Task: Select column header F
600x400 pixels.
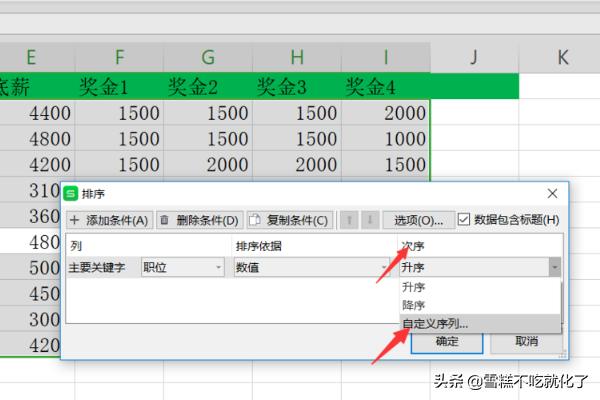Action: pos(119,56)
